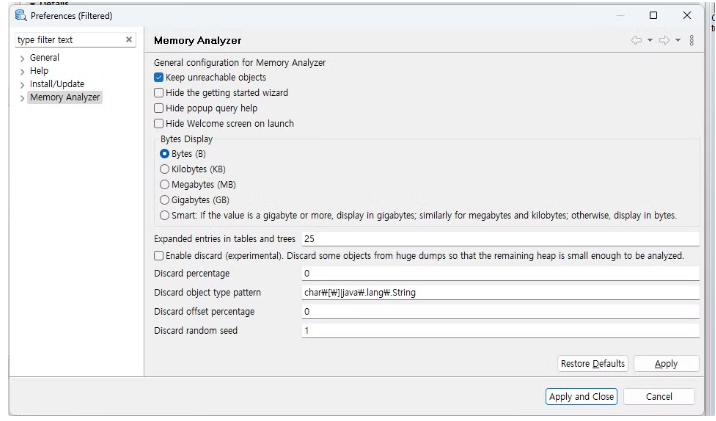Select the Bytes (B) radio button
This screenshot has width=716, height=421.
tap(164, 154)
